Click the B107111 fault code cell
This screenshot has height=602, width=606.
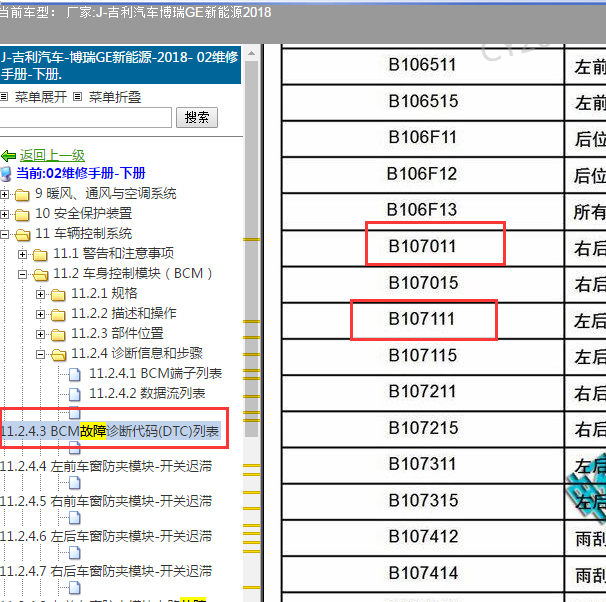pyautogui.click(x=423, y=319)
